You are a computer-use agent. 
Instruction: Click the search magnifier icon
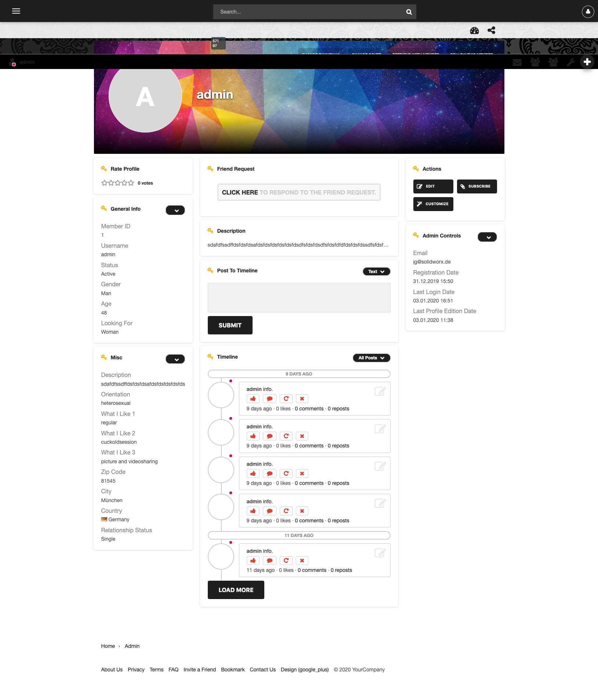409,12
